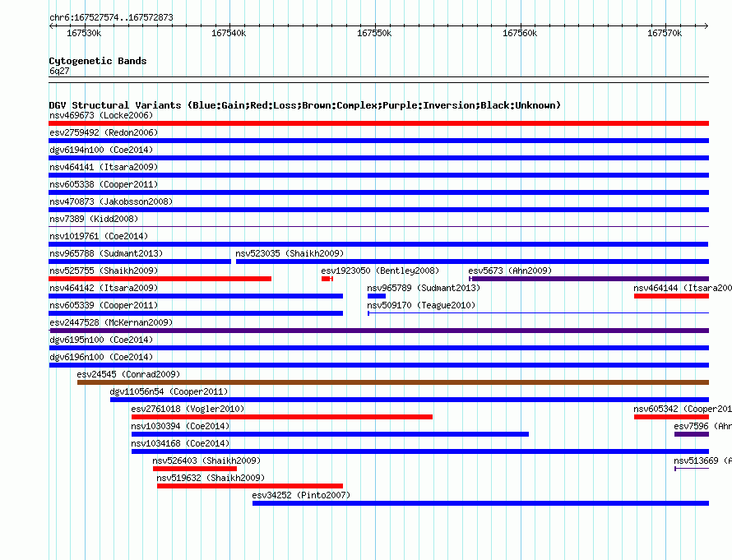
Task: Select the purple bar under esv5673
Action: (x=589, y=279)
